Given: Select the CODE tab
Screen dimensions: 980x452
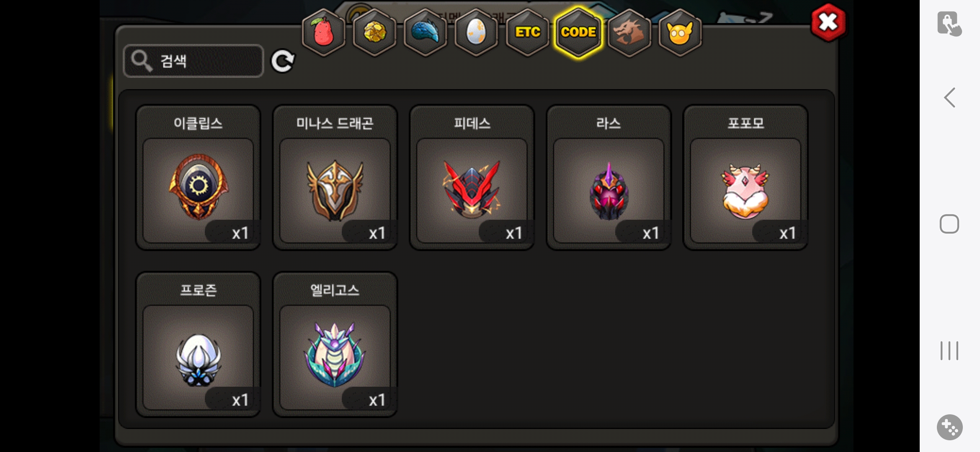Looking at the screenshot, I should (x=578, y=32).
